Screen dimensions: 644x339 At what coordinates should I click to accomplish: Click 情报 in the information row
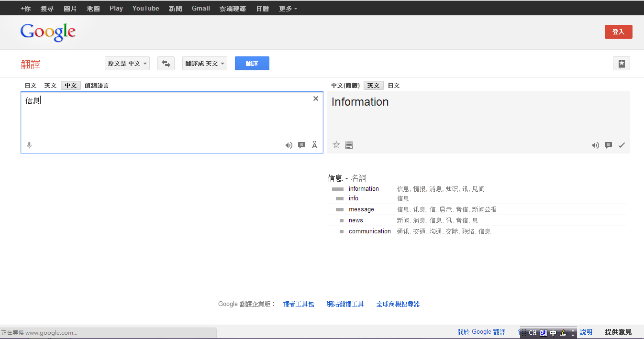point(419,189)
